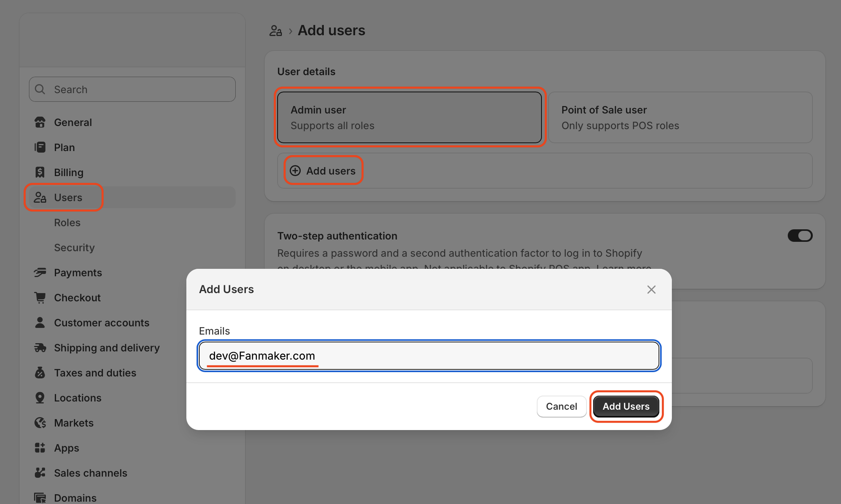Open the Security settings submenu item
Screen dimensions: 841x504
[74, 248]
